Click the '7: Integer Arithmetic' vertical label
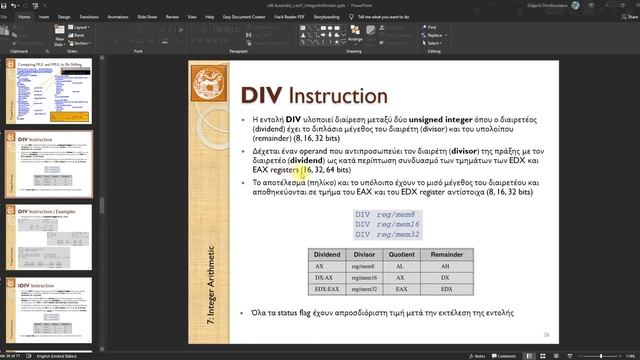Image resolution: width=640 pixels, height=360 pixels. 211,285
